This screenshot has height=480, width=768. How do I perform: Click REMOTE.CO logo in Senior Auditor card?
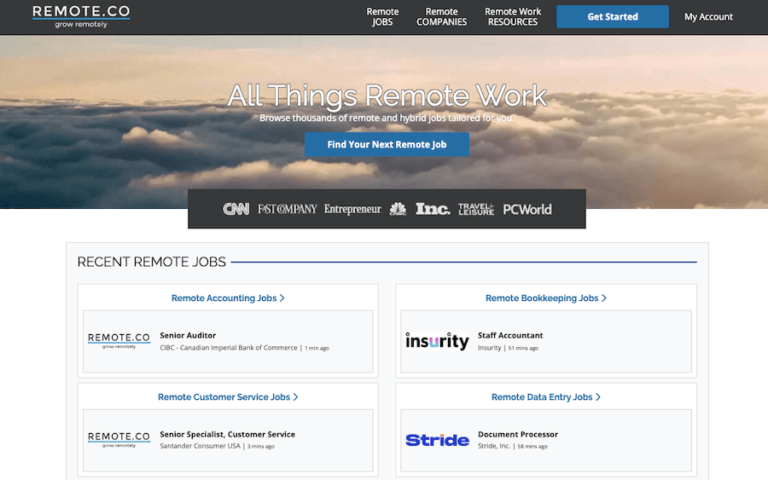point(119,340)
